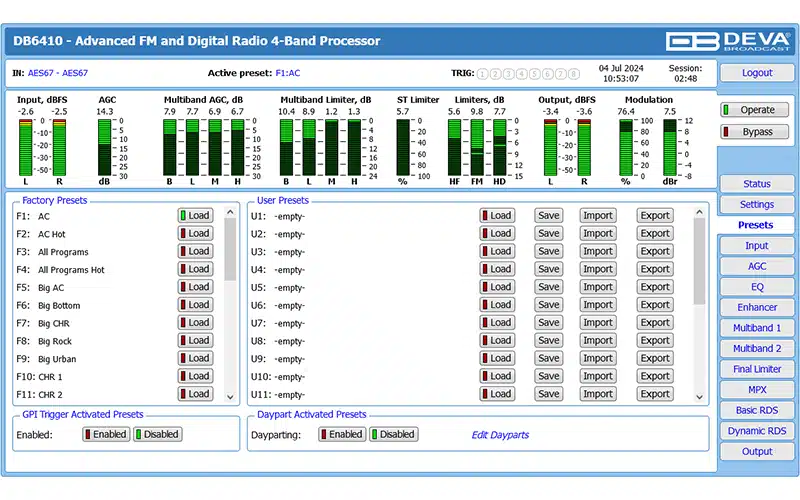Click the active preset F1:AC link

288,73
